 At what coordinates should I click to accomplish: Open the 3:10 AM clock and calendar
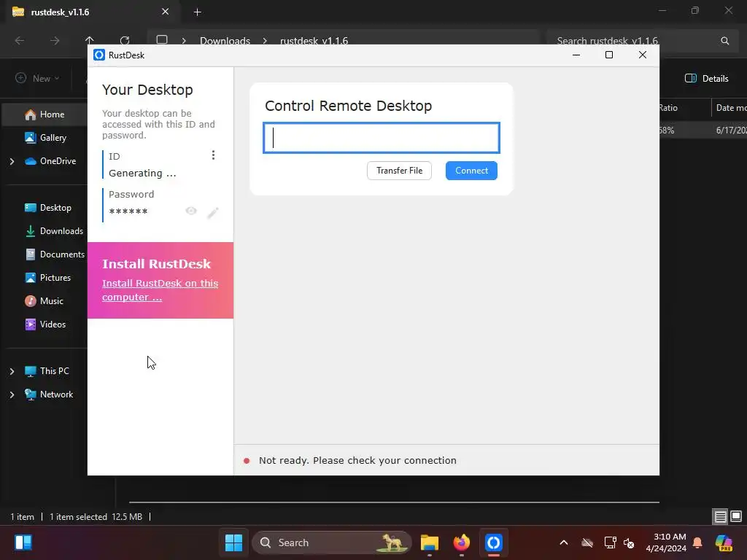tap(666, 542)
